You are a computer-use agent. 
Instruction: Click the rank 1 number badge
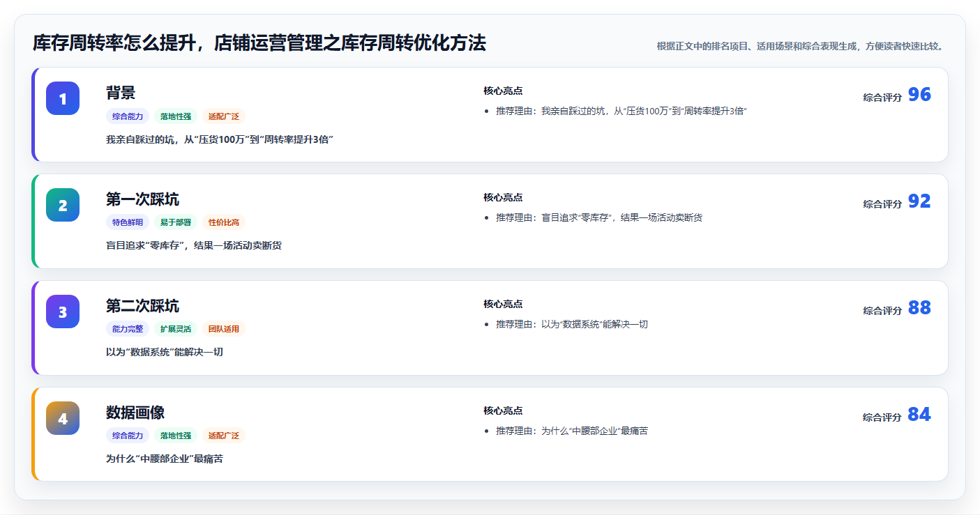click(x=63, y=98)
